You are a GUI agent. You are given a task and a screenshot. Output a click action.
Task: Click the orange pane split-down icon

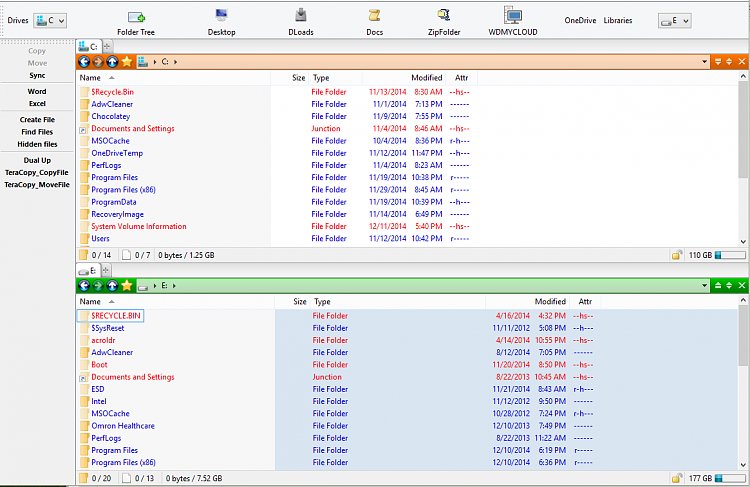pyautogui.click(x=717, y=62)
